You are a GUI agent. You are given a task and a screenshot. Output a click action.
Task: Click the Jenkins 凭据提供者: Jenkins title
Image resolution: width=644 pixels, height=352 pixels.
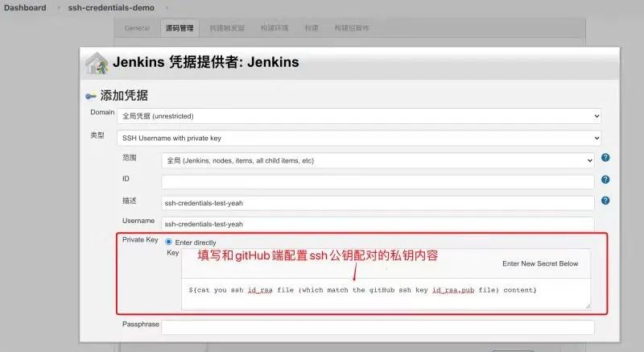click(206, 62)
